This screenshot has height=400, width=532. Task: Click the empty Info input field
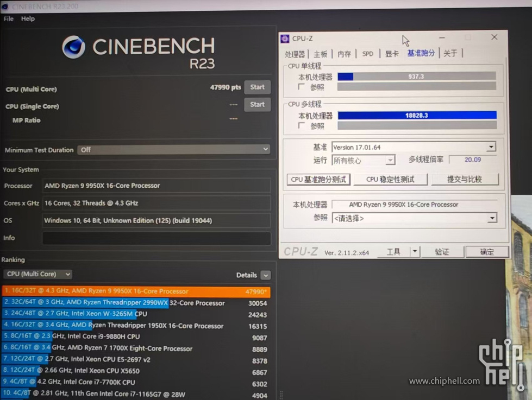click(x=156, y=238)
